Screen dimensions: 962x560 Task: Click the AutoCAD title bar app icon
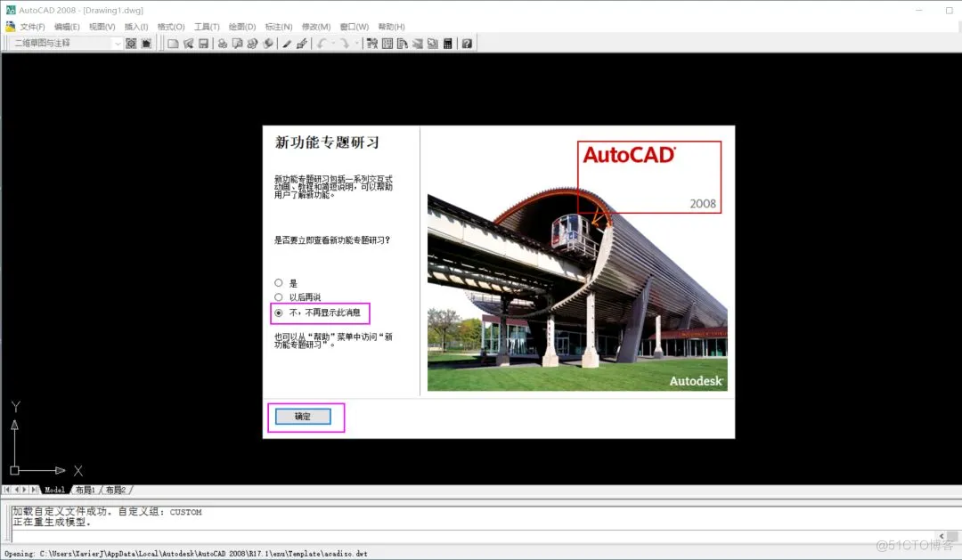pos(11,10)
